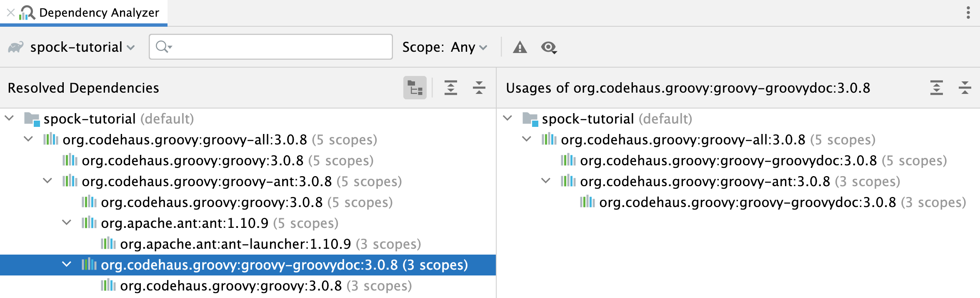Collapse the groovy-all:3.0.8 node in Resolved Dependencies
Screen dimensions: 980x298
(x=28, y=139)
